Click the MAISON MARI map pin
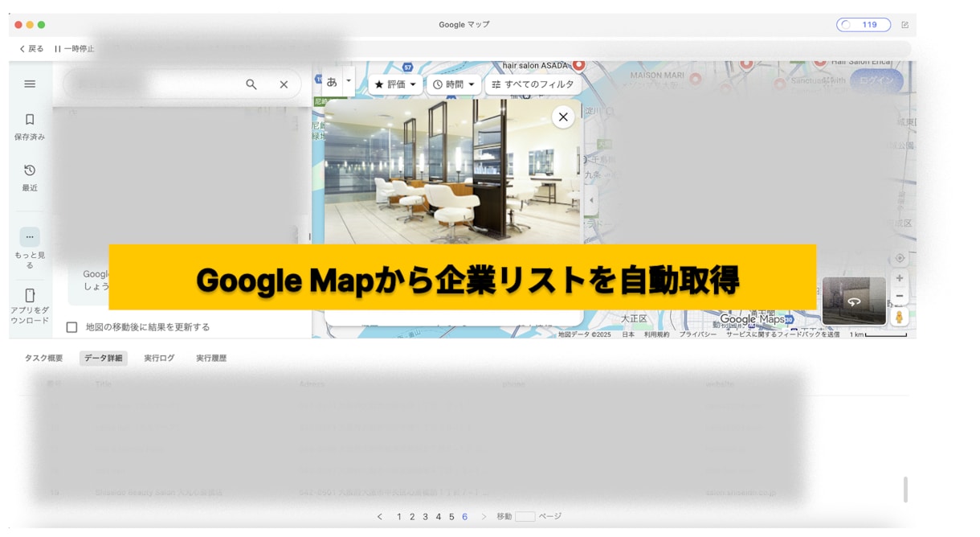The image size is (980, 537). pos(696,79)
